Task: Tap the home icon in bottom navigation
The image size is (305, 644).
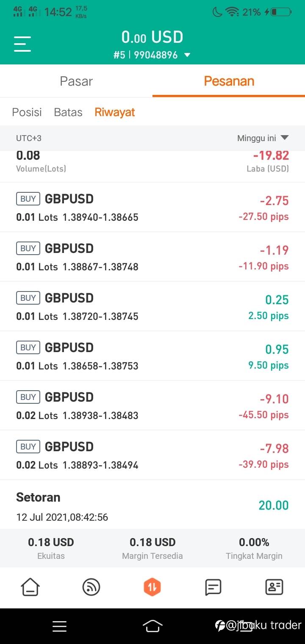Action: (30, 587)
